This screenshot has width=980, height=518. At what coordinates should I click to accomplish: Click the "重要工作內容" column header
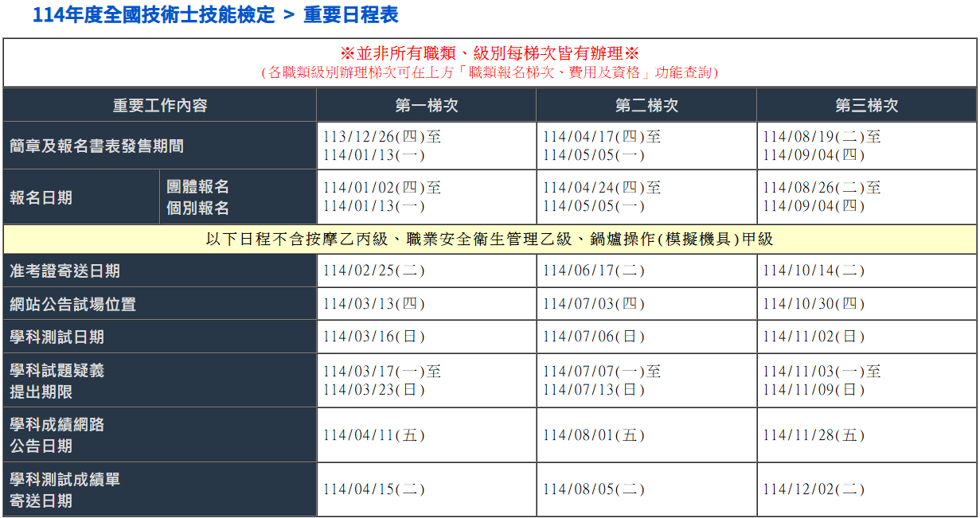[x=160, y=105]
